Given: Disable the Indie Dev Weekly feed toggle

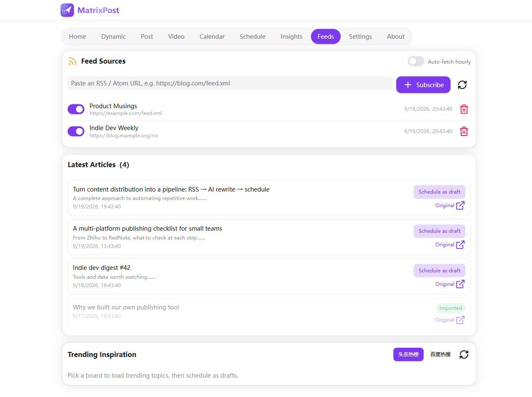Looking at the screenshot, I should (x=76, y=131).
